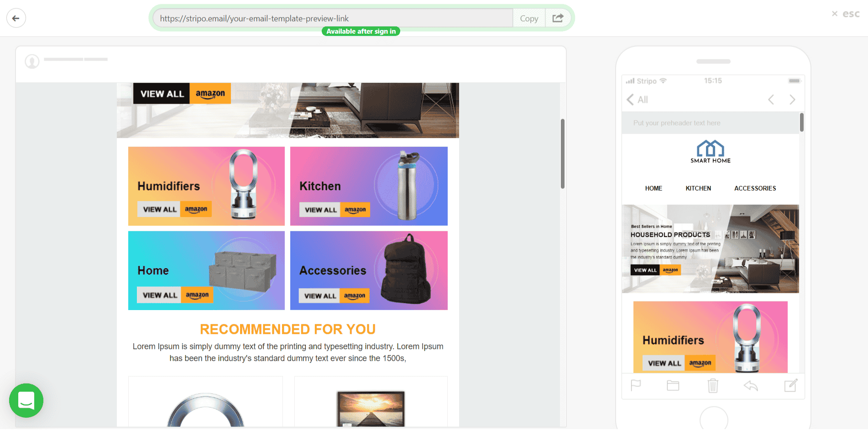This screenshot has height=430, width=868.
Task: Select HOME in mobile preview menu
Action: pyautogui.click(x=654, y=188)
